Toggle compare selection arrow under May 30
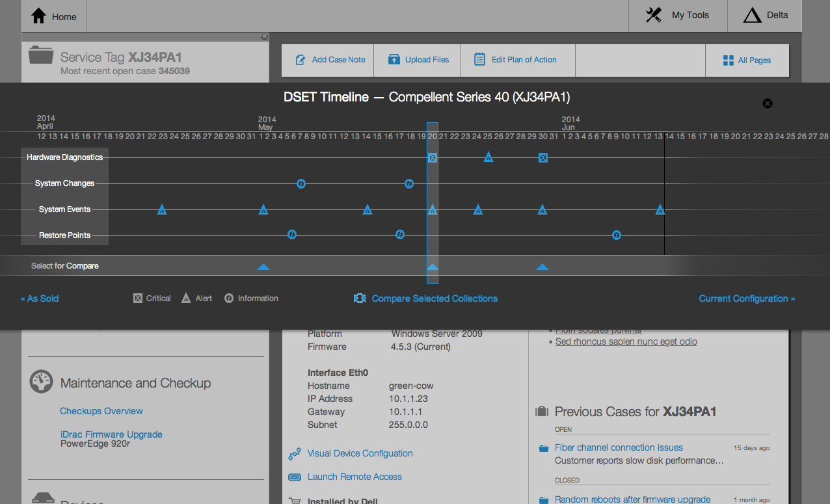830x504 pixels. pyautogui.click(x=542, y=267)
